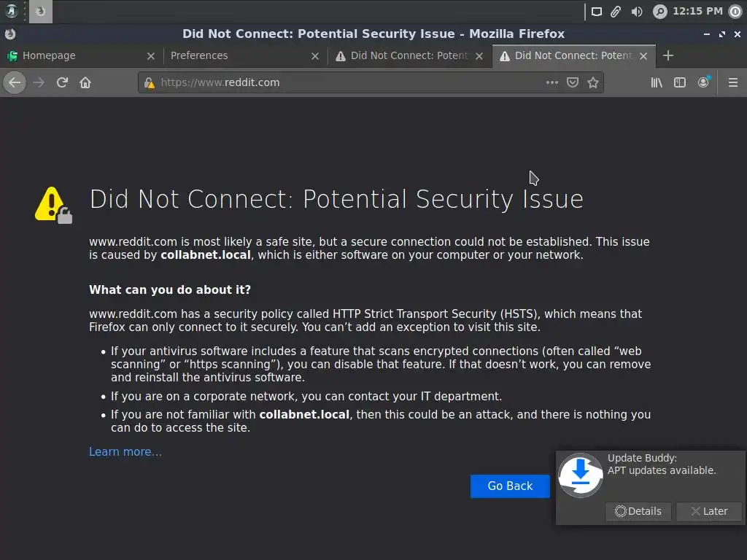
Task: Click connection warning lock icon in URL bar
Action: point(150,82)
